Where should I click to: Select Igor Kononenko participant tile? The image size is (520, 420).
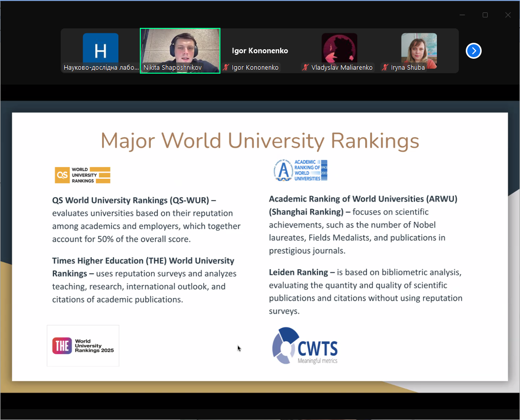260,51
